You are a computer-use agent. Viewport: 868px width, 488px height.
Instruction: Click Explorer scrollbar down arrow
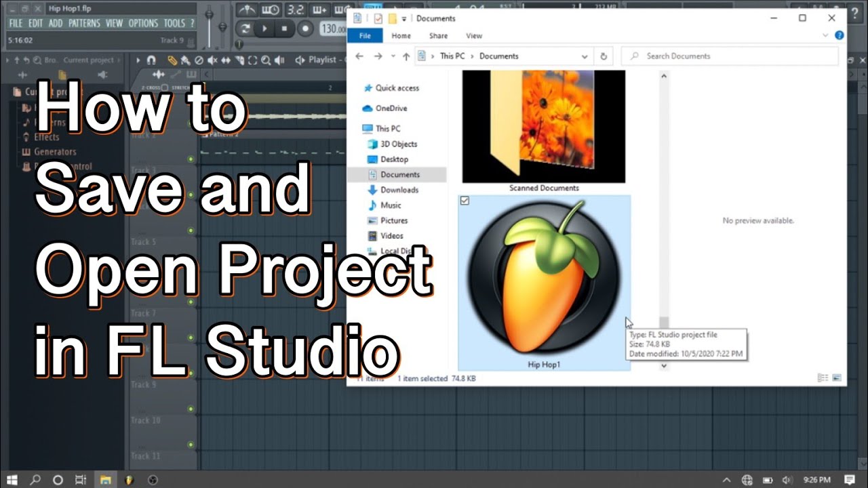point(664,365)
